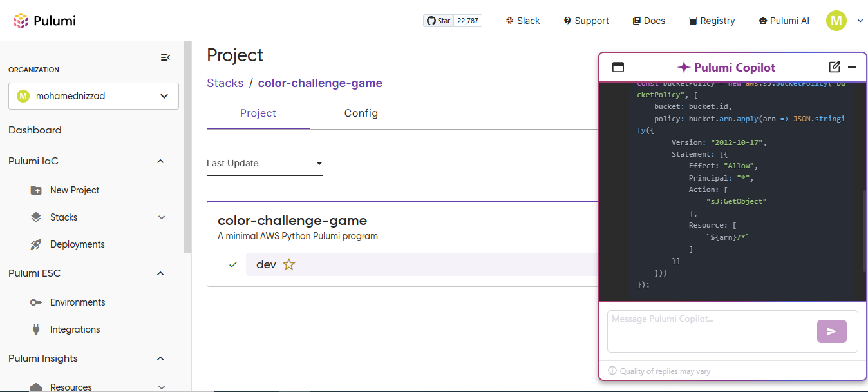
Task: Minimize the Pulumi Copilot panel
Action: tap(852, 67)
